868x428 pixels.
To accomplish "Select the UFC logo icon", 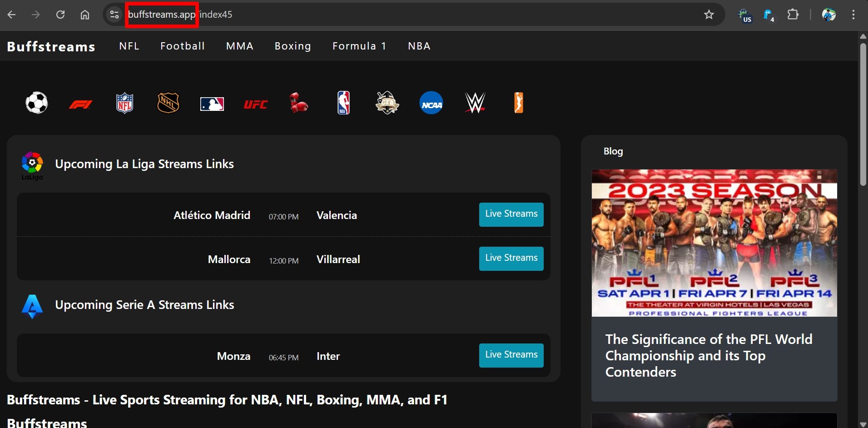I will coord(256,105).
